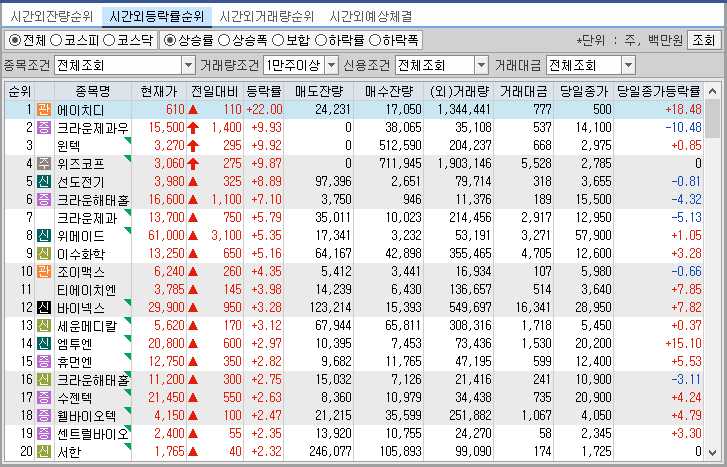Click the 증 badge in rank 6 row

[44, 200]
